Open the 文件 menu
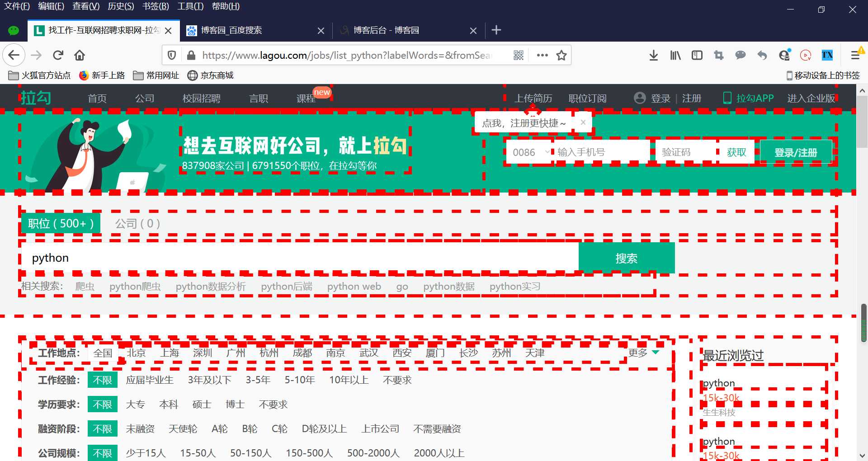868x461 pixels. pos(17,6)
